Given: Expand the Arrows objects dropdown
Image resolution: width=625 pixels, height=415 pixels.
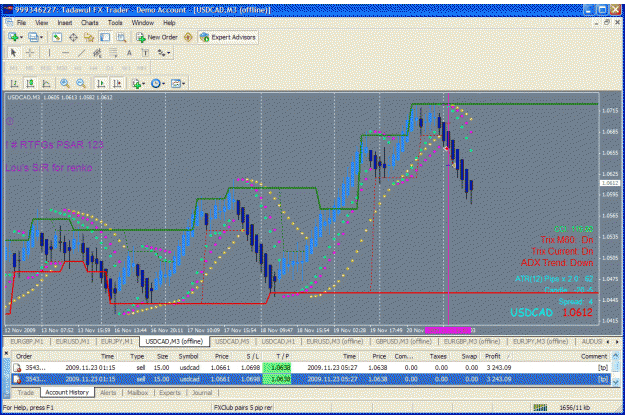Looking at the screenshot, I should 169,53.
